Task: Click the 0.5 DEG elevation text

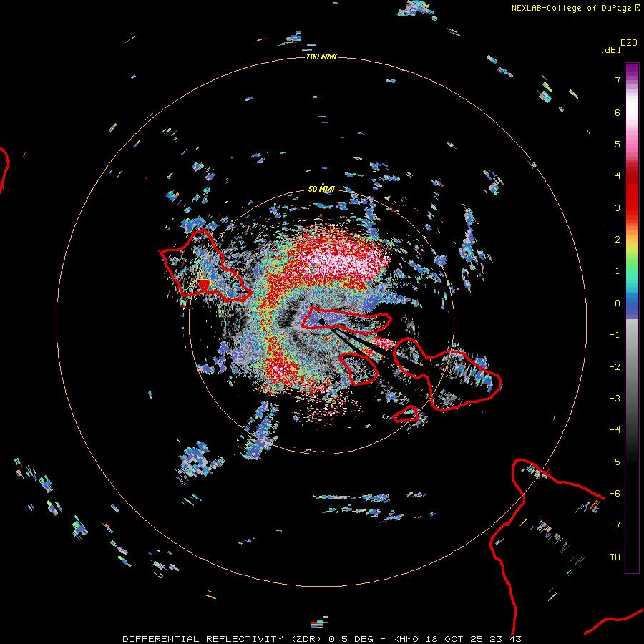Action: 351,639
